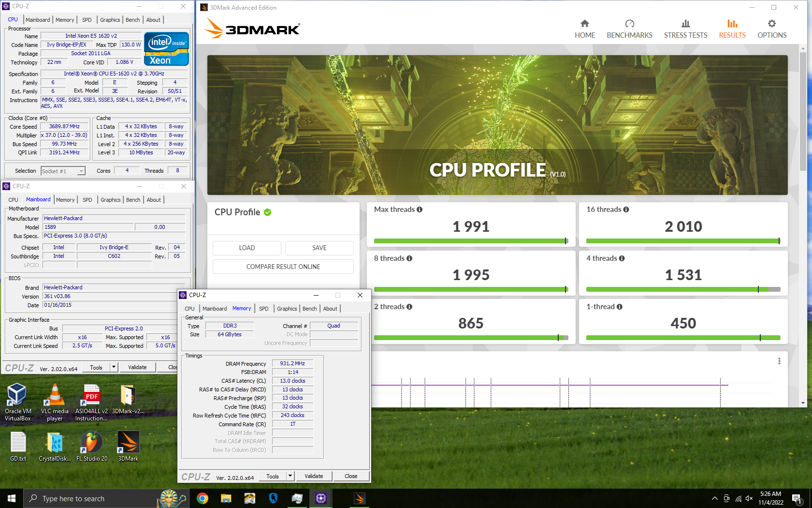
Task: Select the Results section in 3DMark
Action: click(732, 29)
